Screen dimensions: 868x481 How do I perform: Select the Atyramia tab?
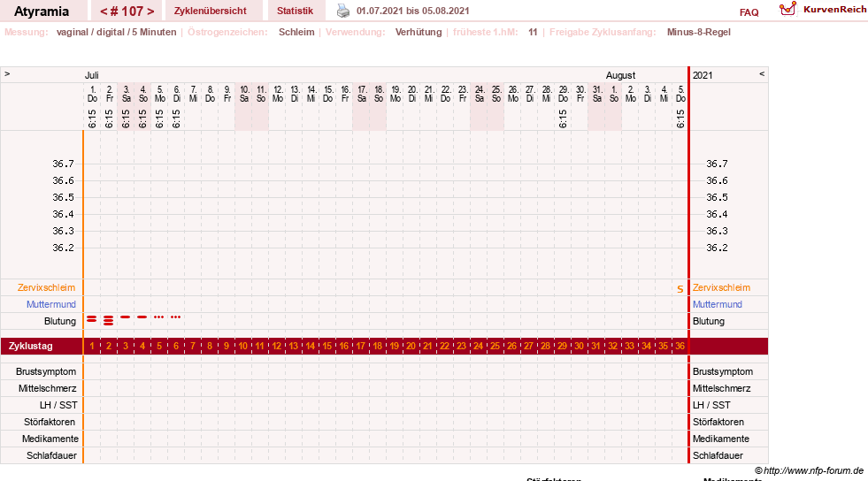tap(42, 11)
